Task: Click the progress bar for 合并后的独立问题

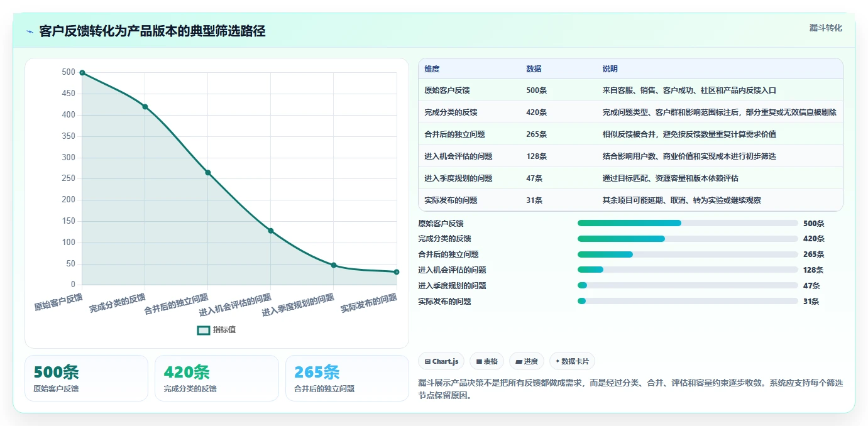Action: tap(688, 254)
